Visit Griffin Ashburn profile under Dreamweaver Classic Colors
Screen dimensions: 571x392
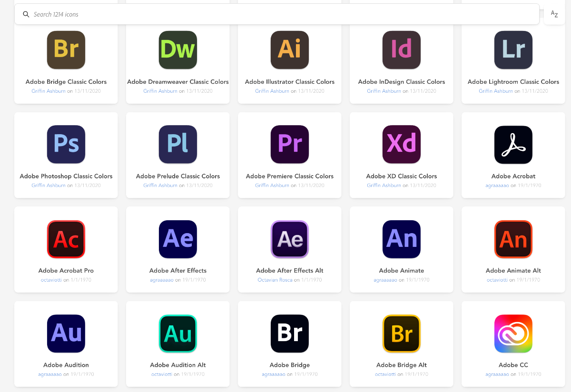[x=160, y=91]
